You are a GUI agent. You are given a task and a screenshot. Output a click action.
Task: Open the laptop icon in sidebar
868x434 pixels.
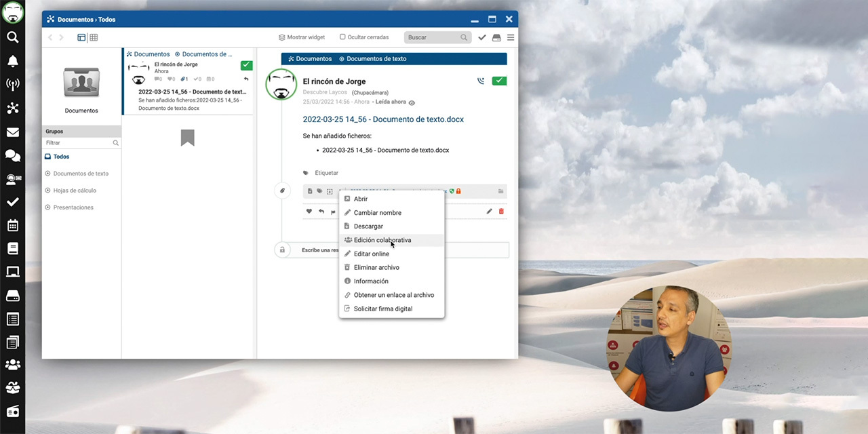(12, 272)
